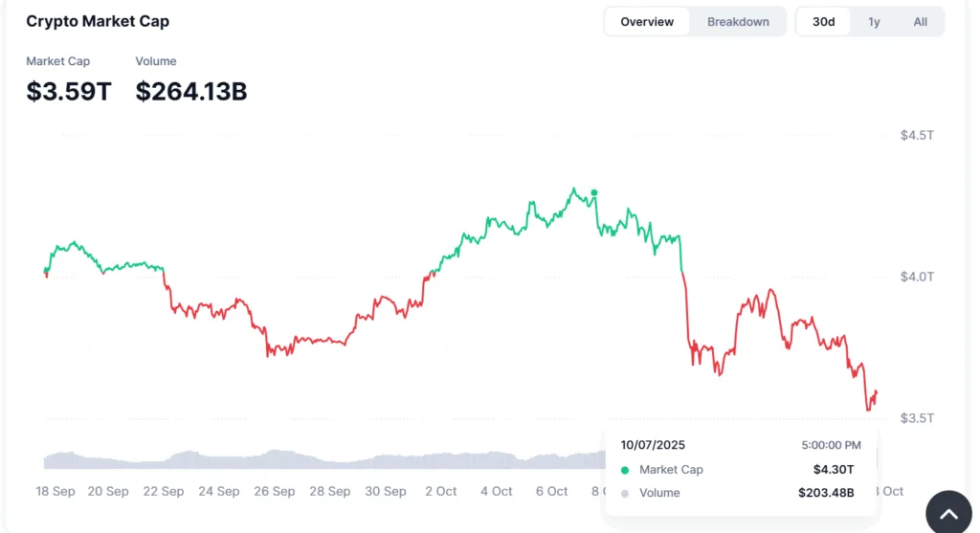980x533 pixels.
Task: Click the $3.59T Market Cap value
Action: pos(69,92)
